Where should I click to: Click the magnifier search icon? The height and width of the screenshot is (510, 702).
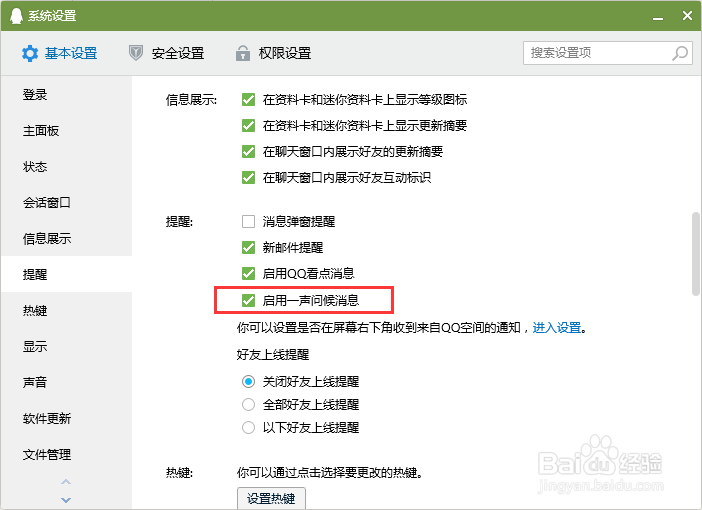(x=680, y=53)
